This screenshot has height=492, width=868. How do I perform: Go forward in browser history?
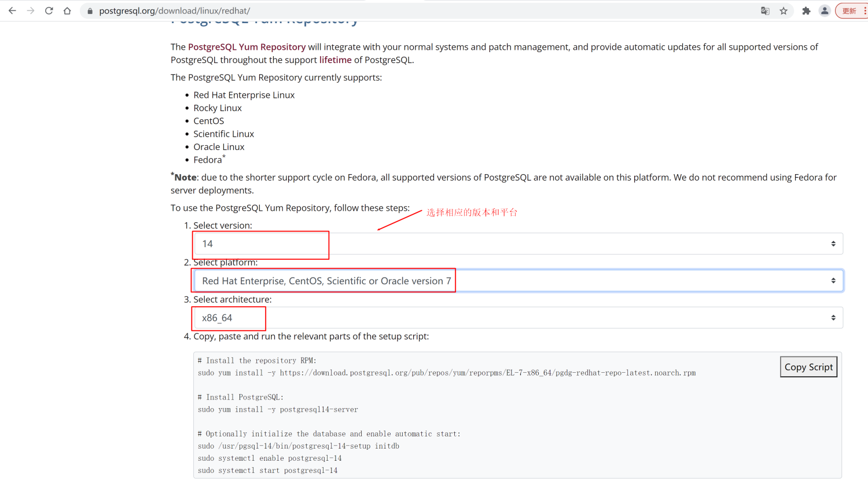(x=31, y=10)
